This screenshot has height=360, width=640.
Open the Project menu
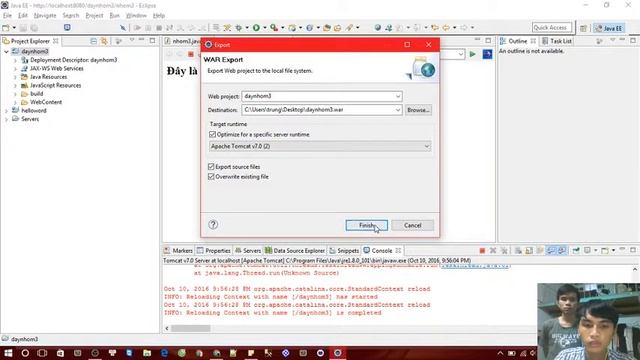coord(94,16)
